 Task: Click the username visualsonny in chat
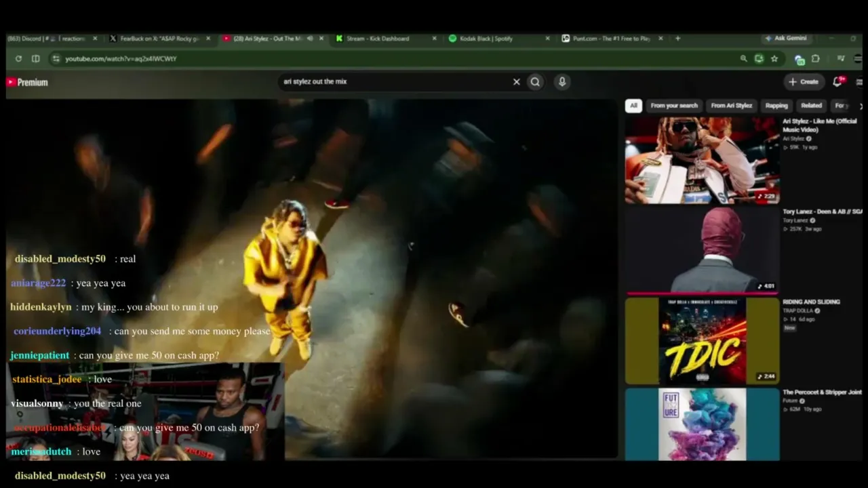coord(37,404)
